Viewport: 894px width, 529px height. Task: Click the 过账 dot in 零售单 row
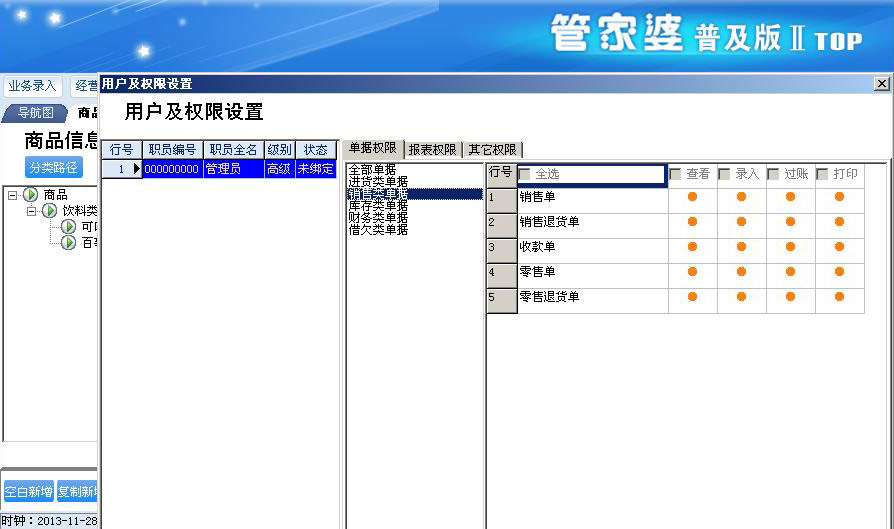(x=790, y=272)
